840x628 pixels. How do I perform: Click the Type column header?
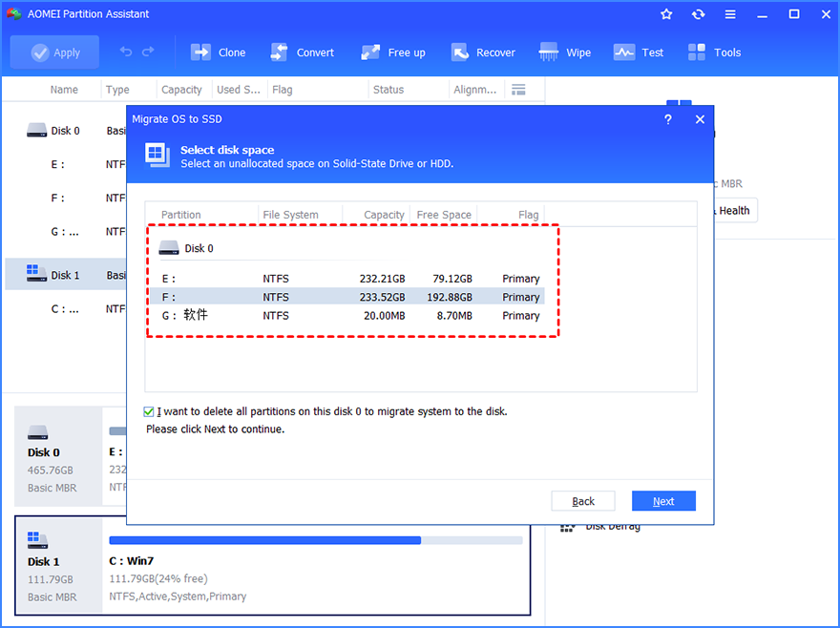tap(117, 90)
